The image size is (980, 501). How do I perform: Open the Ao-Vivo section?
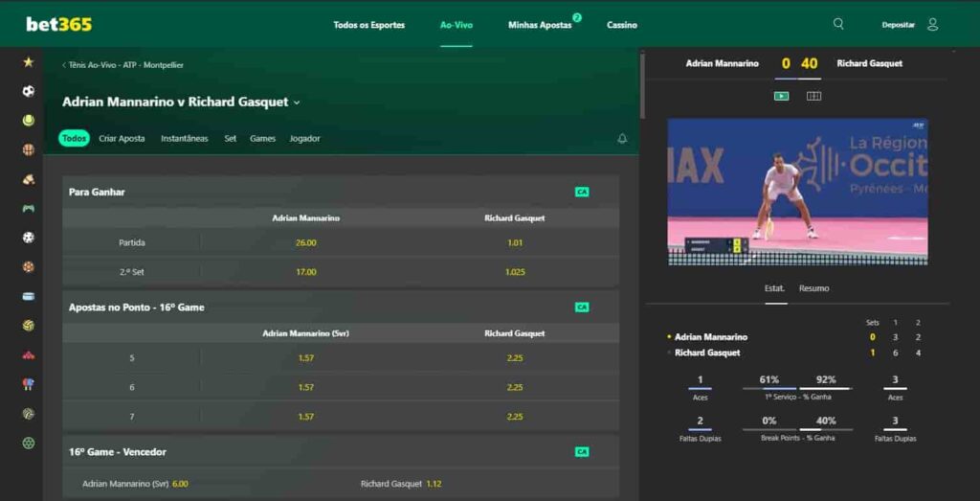click(457, 25)
